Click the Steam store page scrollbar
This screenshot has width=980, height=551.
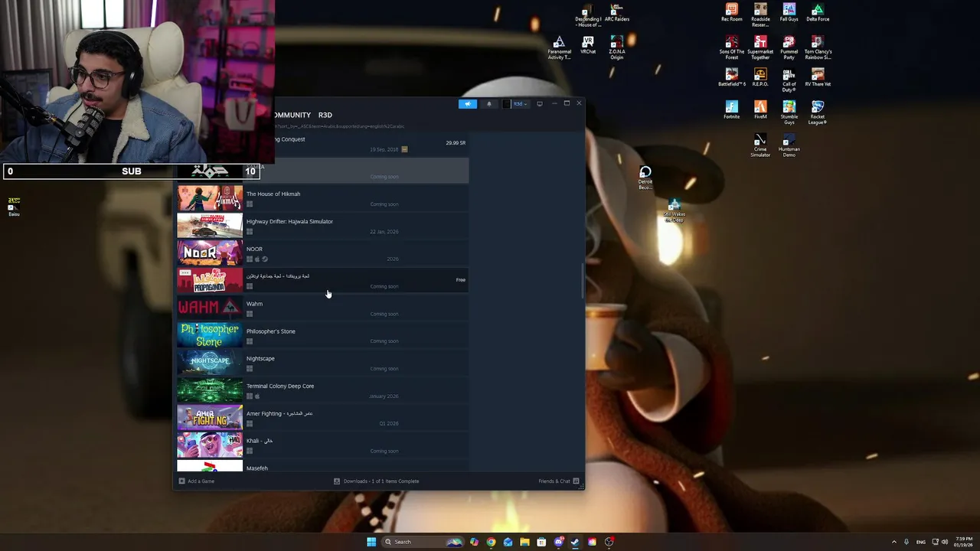click(x=583, y=281)
